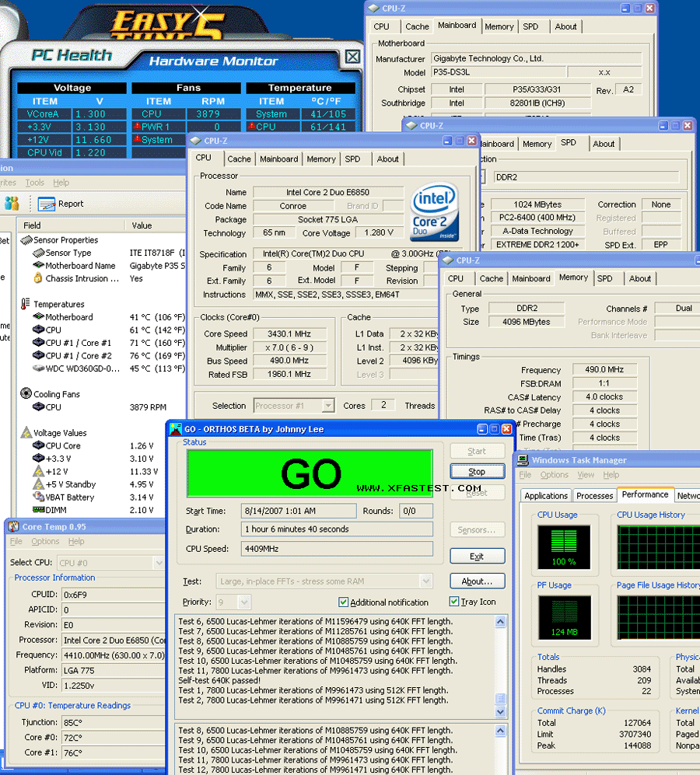The width and height of the screenshot is (700, 775).
Task: Select the Chassis Intrusion lock icon
Action: [38, 278]
